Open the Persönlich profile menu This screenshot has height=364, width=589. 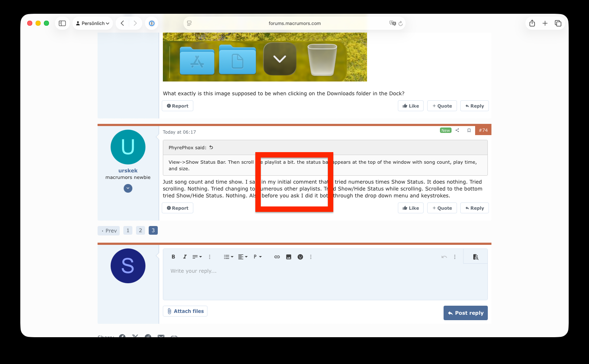click(92, 23)
